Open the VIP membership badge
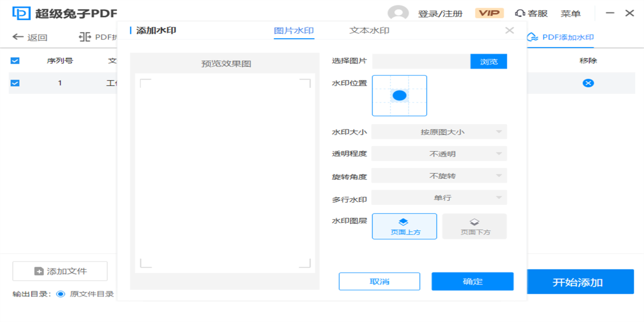 pyautogui.click(x=489, y=13)
